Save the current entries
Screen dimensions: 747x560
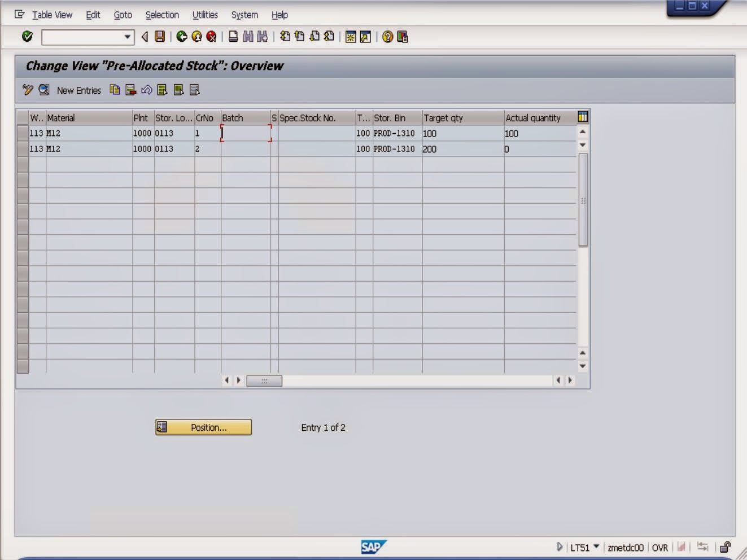(x=161, y=37)
